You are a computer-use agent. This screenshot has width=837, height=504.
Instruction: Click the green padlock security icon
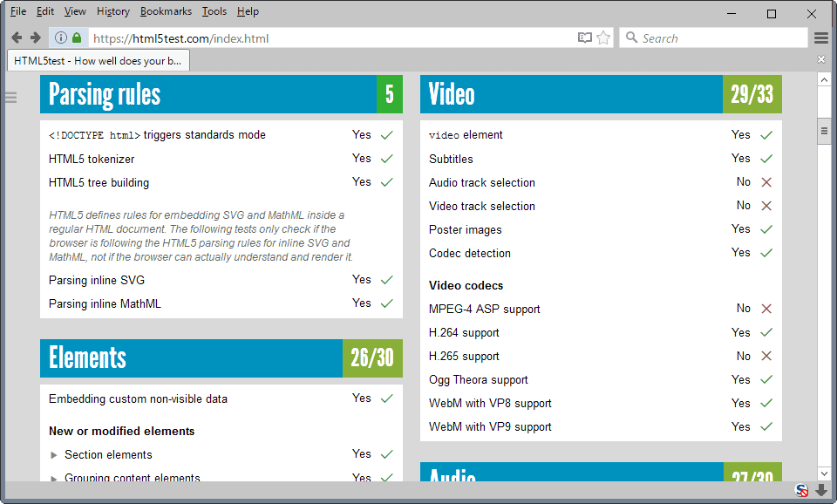pos(77,37)
